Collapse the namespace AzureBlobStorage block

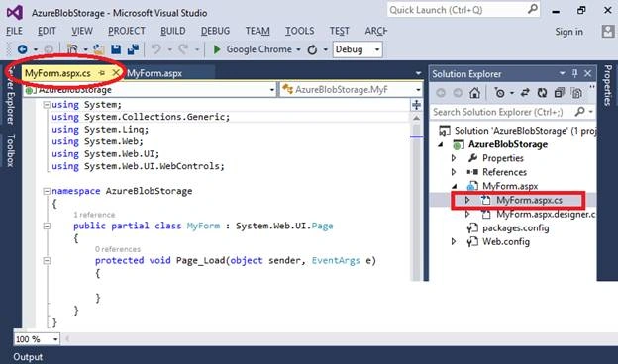(47, 191)
